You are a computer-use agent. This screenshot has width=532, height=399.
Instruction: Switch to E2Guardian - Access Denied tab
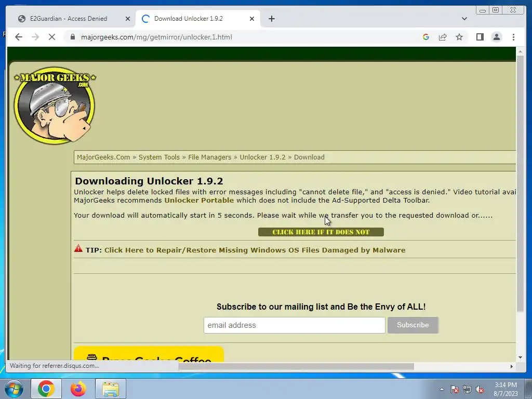click(69, 19)
